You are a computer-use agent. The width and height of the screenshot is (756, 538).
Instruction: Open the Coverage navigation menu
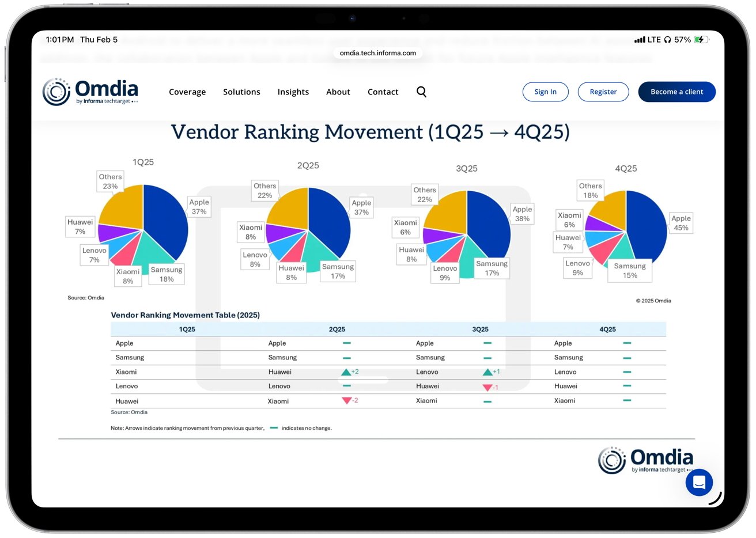tap(187, 92)
